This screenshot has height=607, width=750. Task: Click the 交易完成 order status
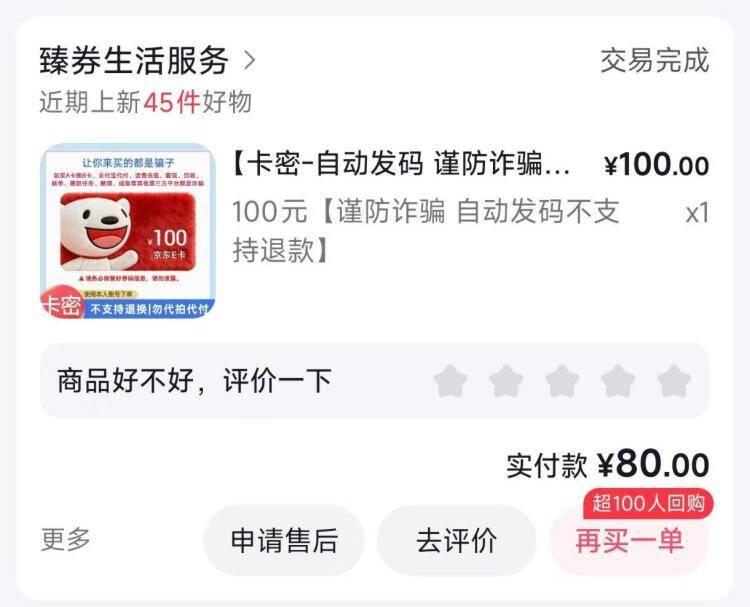[x=655, y=61]
